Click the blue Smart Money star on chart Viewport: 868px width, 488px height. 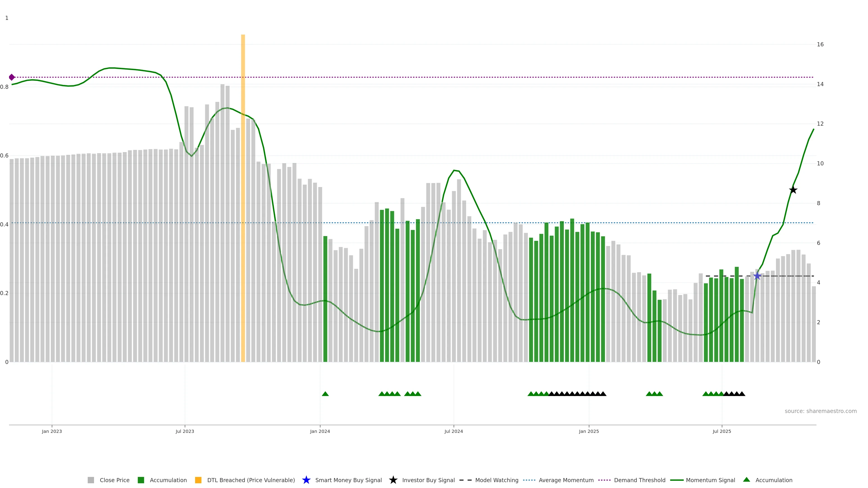(x=757, y=276)
